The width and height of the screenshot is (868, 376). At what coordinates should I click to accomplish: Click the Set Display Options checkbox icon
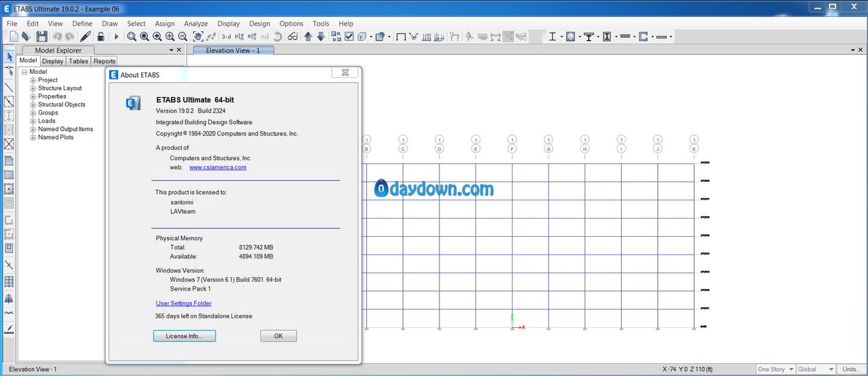click(x=349, y=37)
